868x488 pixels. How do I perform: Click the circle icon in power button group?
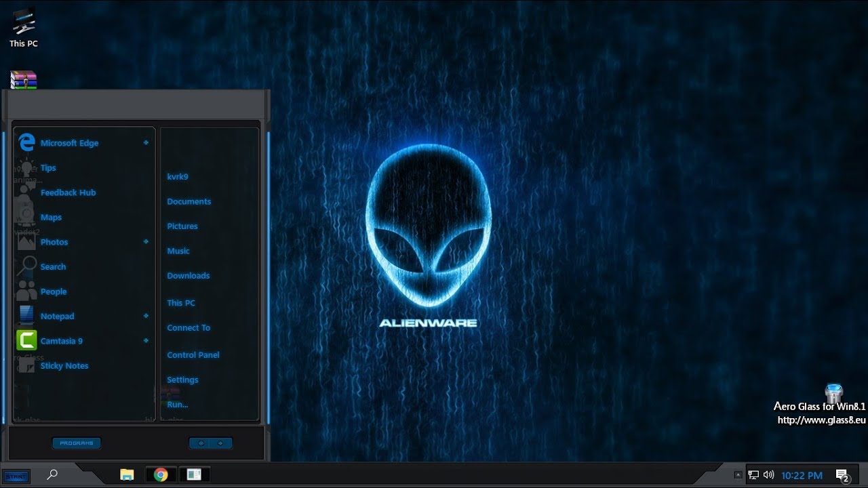[x=200, y=443]
